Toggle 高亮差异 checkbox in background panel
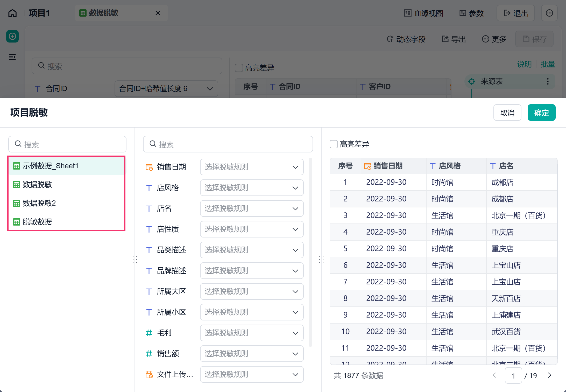This screenshot has height=392, width=566. click(239, 68)
